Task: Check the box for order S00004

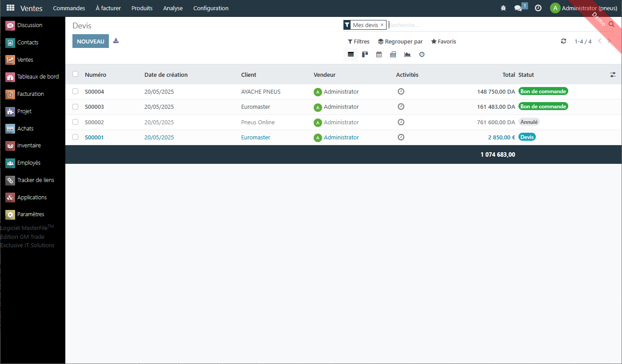Action: 75,91
